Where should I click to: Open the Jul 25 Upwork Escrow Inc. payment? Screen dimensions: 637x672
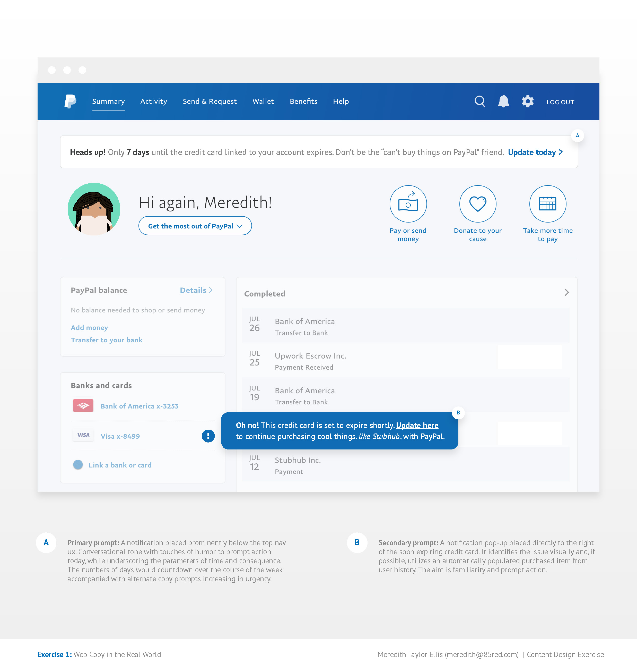[x=406, y=360]
